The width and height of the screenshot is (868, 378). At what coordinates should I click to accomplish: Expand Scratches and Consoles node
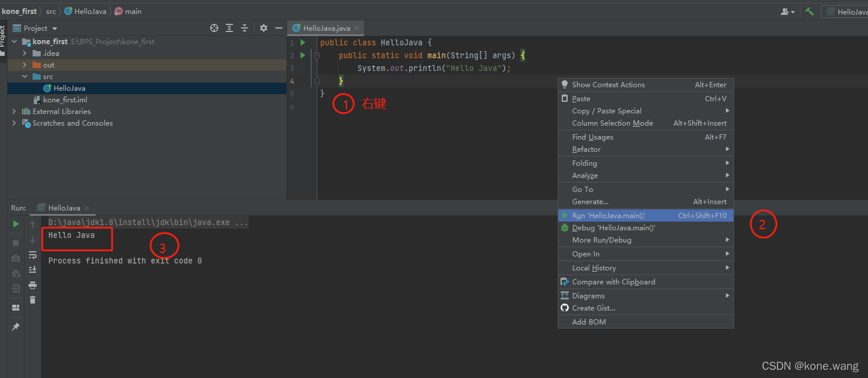coord(14,123)
